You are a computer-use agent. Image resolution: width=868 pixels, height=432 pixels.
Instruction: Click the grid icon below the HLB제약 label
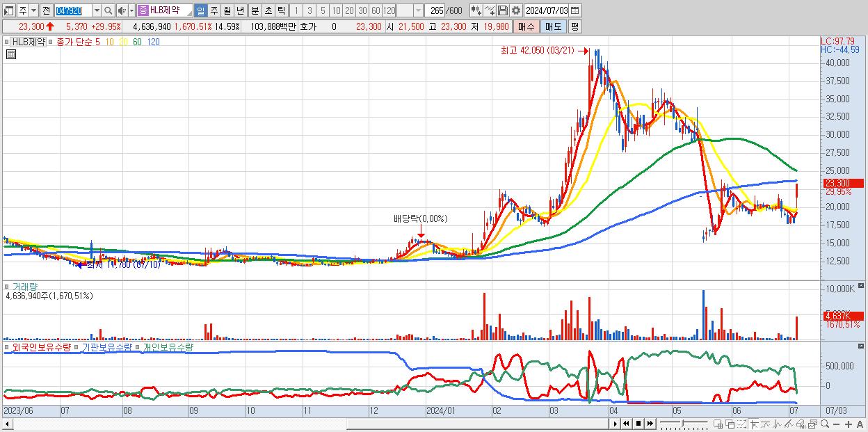[10, 54]
